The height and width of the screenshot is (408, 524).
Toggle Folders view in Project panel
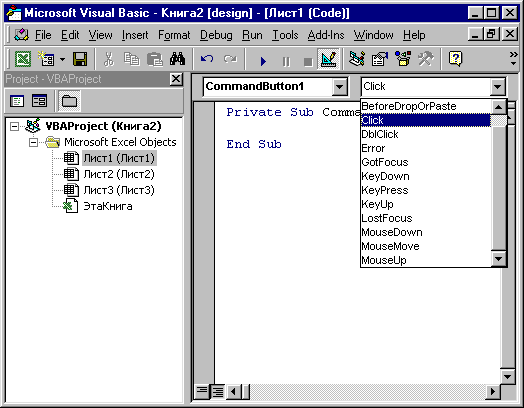pos(70,101)
